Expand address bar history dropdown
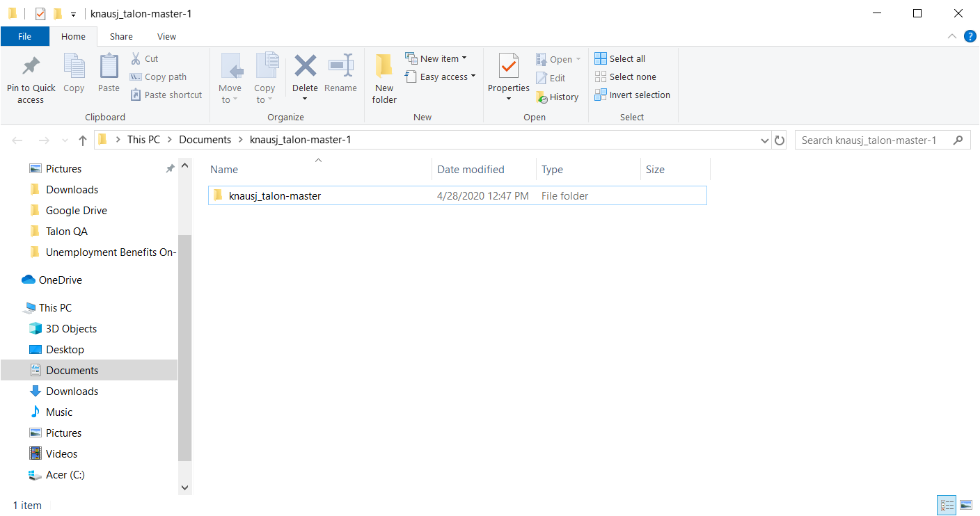Image resolution: width=980 pixels, height=516 pixels. coord(766,140)
